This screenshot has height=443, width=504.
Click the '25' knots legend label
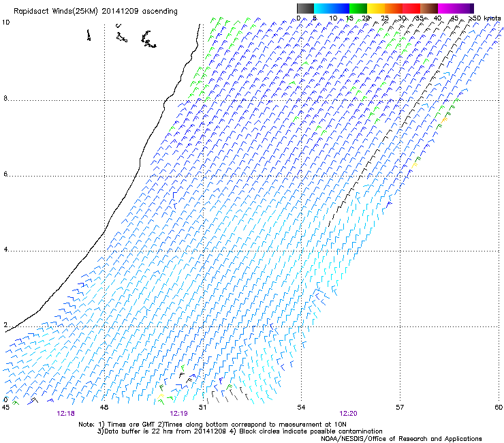(385, 18)
